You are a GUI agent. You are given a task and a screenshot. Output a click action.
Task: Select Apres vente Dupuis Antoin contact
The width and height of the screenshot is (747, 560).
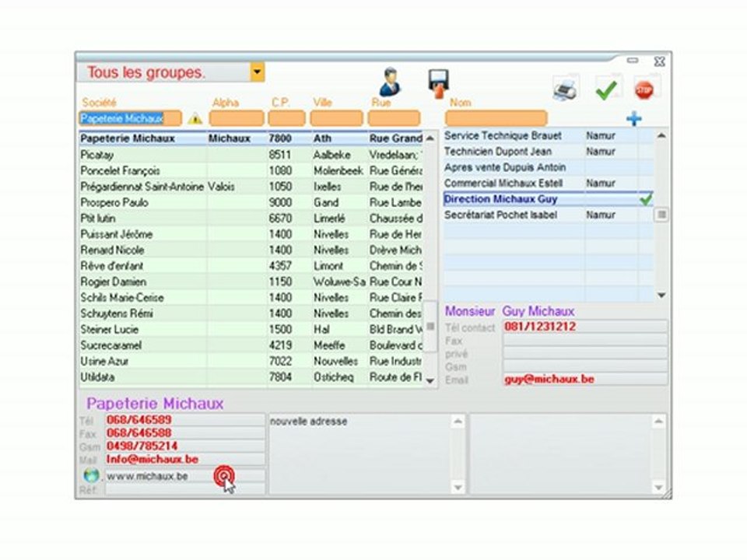(x=549, y=168)
